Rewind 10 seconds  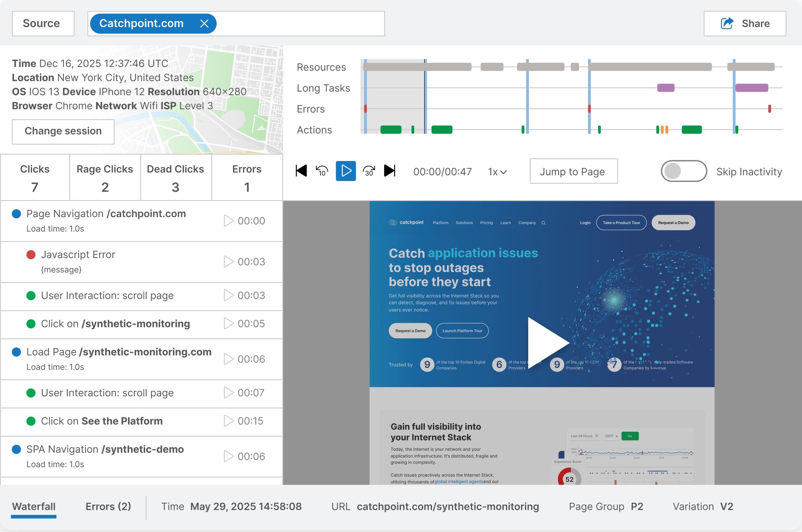click(x=322, y=171)
